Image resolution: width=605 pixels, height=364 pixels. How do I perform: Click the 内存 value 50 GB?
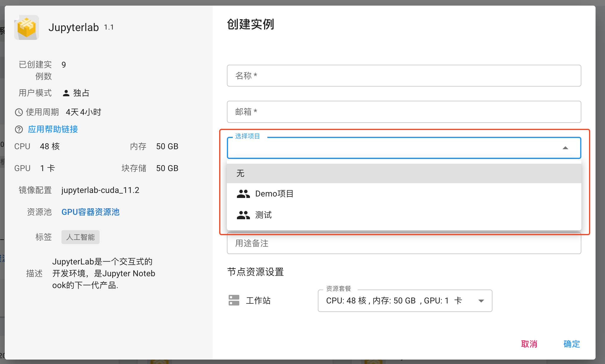pos(167,146)
